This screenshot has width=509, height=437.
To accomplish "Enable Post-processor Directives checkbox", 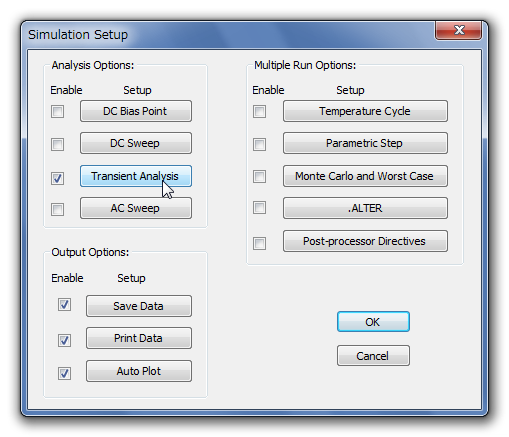I will coord(259,243).
